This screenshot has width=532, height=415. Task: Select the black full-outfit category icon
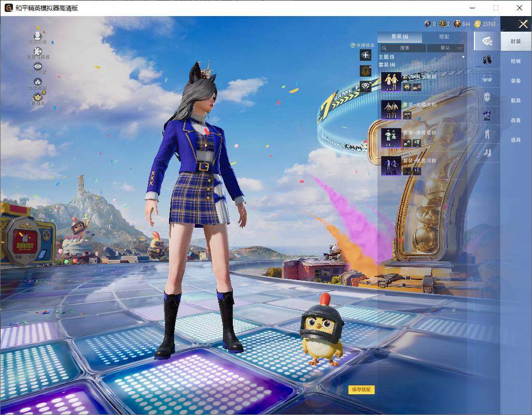click(x=487, y=60)
